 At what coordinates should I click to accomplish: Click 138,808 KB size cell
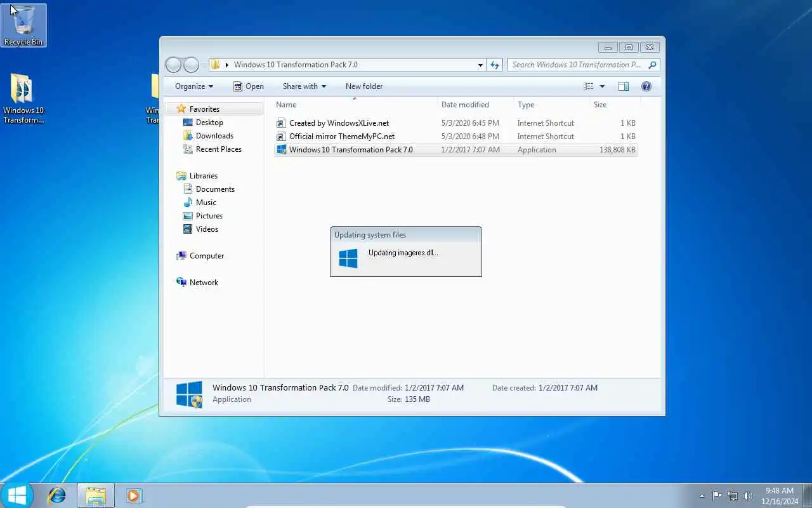point(617,150)
